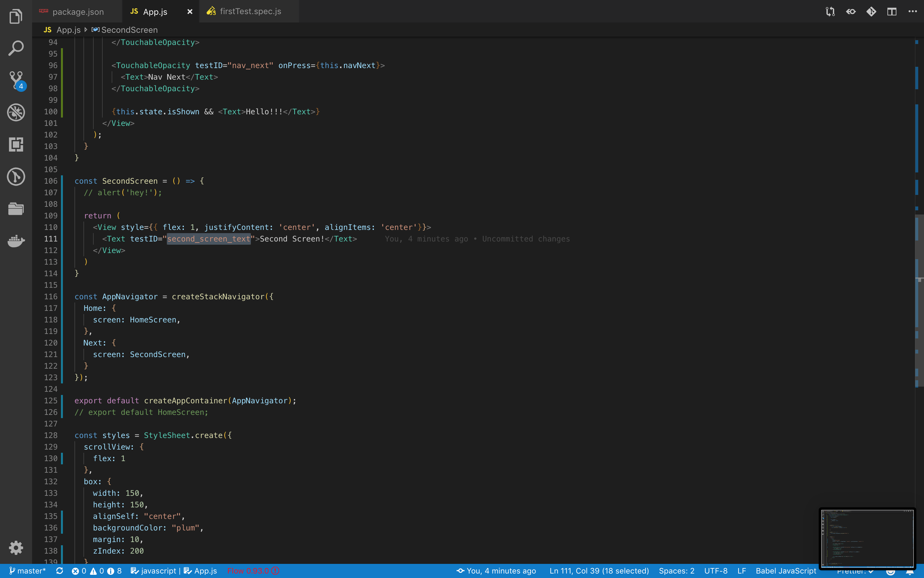924x578 pixels.
Task: Click SecondScreen in the breadcrumb path
Action: [x=129, y=30]
